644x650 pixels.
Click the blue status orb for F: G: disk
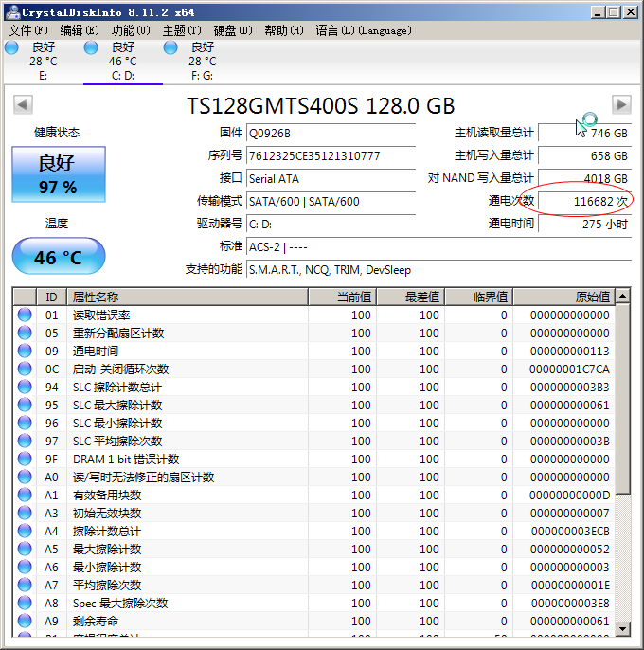tap(170, 47)
